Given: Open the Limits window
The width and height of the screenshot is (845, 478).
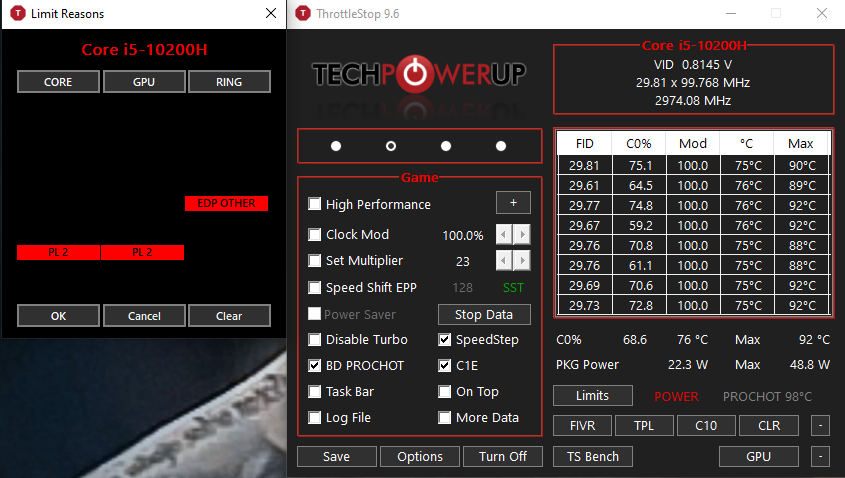Looking at the screenshot, I should 592,396.
